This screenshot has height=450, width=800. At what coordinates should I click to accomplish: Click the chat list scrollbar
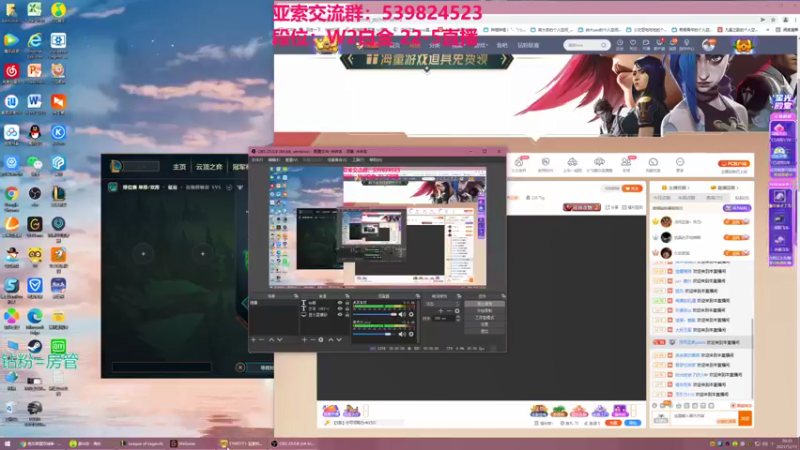(752, 357)
